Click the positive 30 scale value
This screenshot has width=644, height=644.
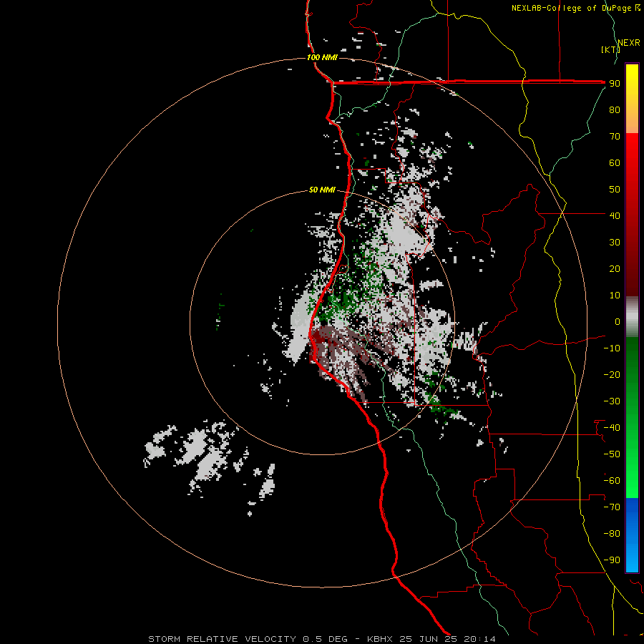point(615,243)
